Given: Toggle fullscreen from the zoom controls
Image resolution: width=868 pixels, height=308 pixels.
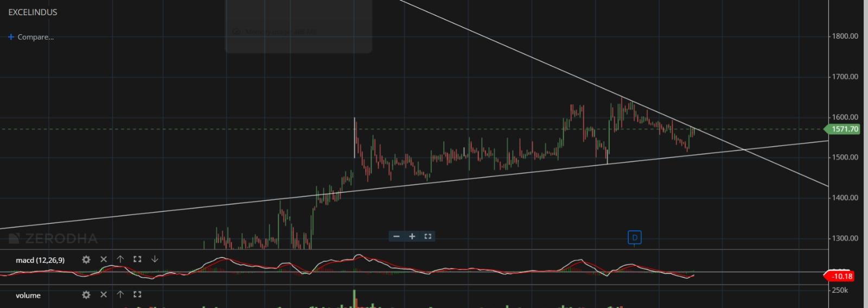Looking at the screenshot, I should point(427,236).
